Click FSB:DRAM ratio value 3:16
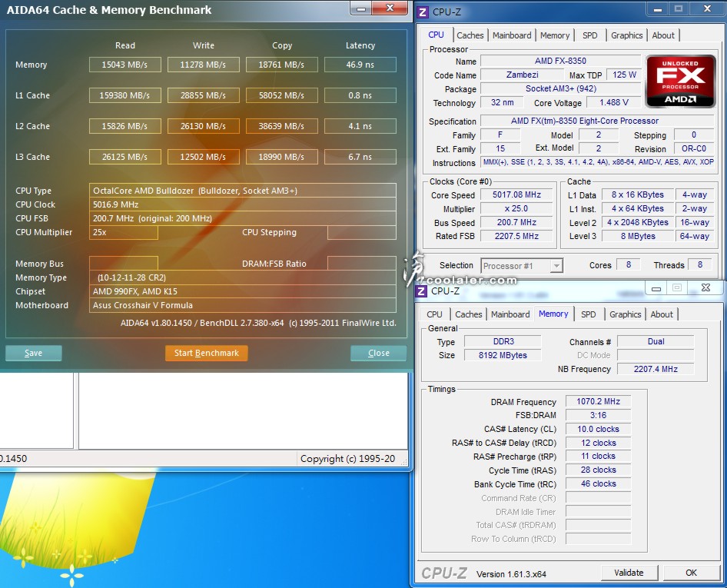 point(598,415)
